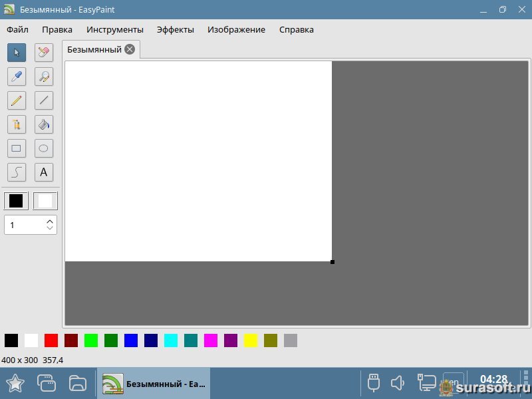Pick purple from the palette bar

[231, 340]
